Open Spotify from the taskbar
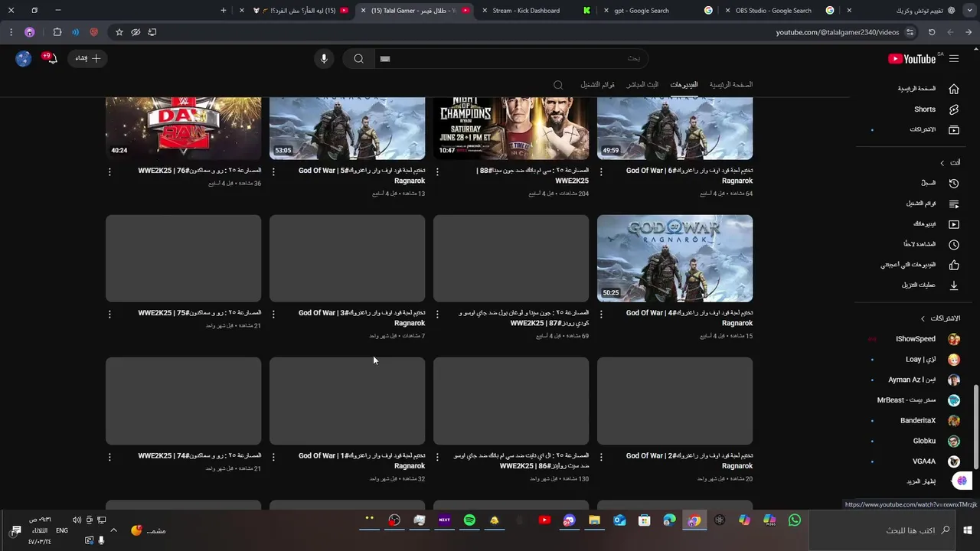 click(x=469, y=520)
